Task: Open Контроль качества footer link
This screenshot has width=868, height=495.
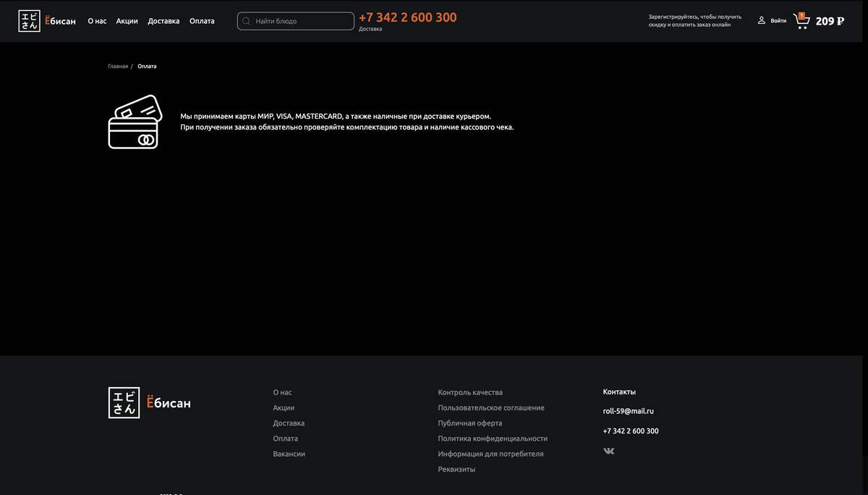Action: tap(470, 392)
